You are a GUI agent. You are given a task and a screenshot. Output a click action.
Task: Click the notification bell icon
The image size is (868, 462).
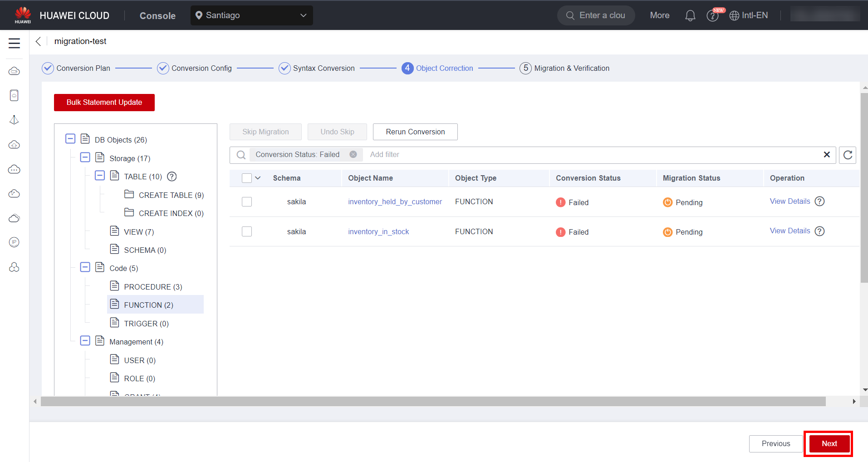click(x=690, y=15)
